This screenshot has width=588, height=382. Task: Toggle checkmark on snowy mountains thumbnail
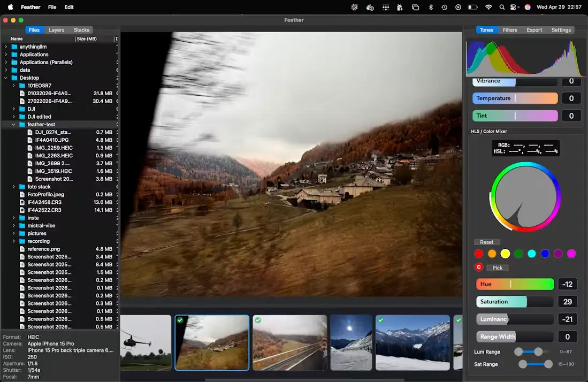coord(381,320)
